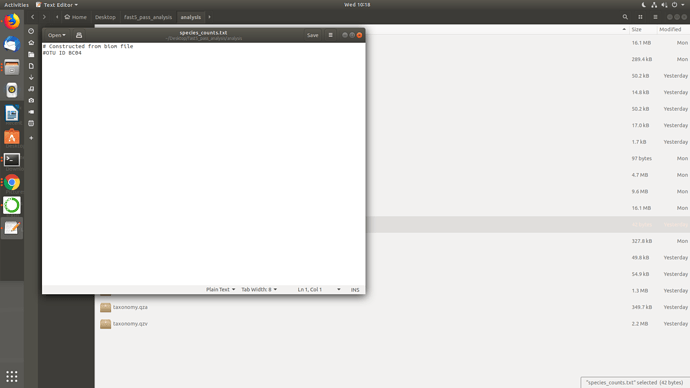Select the file row sized 289.4 kB

pos(528,59)
